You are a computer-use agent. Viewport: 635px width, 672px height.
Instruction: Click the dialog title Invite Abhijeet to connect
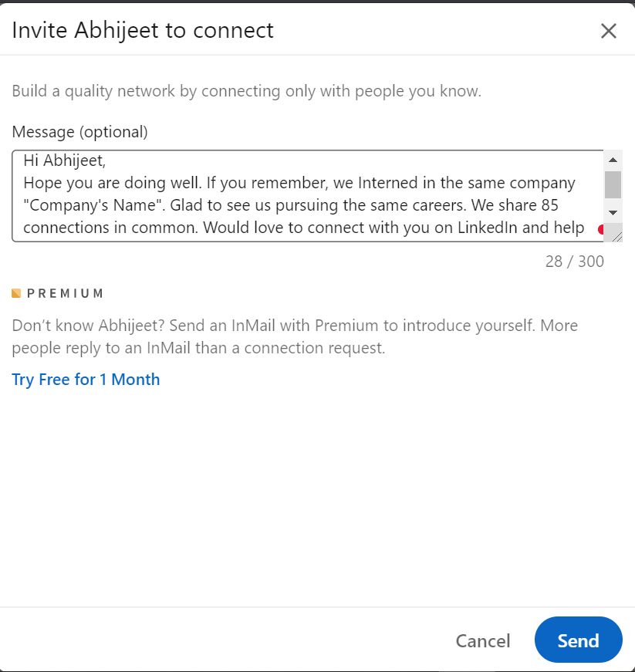click(142, 30)
